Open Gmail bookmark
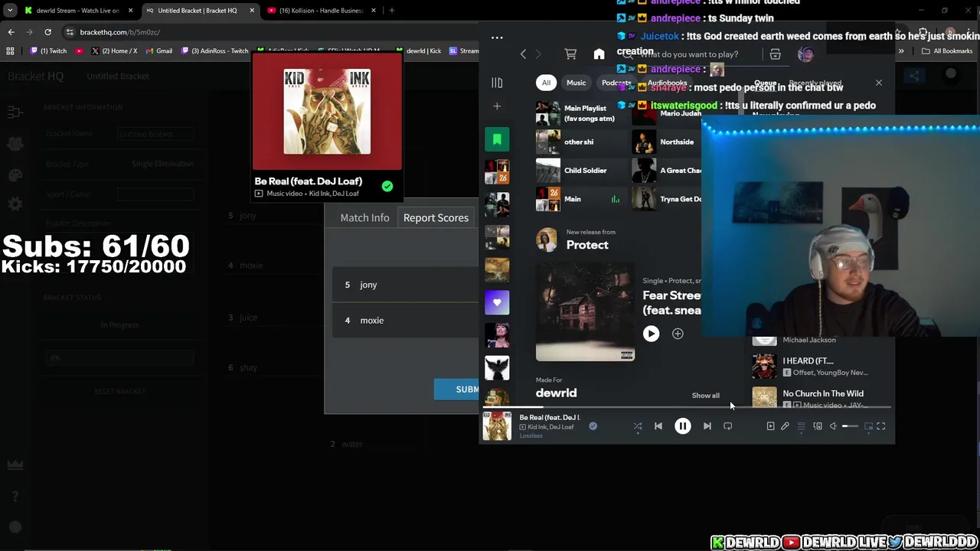The height and width of the screenshot is (551, 980). [158, 51]
